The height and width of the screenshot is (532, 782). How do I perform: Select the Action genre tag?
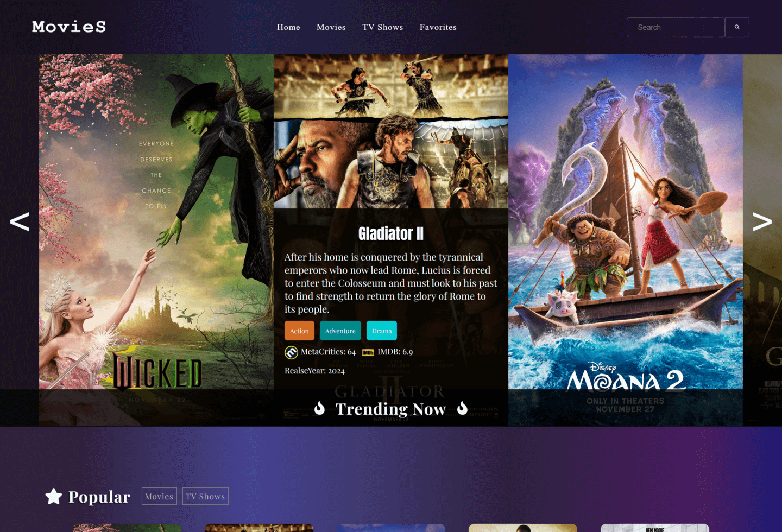pyautogui.click(x=299, y=331)
